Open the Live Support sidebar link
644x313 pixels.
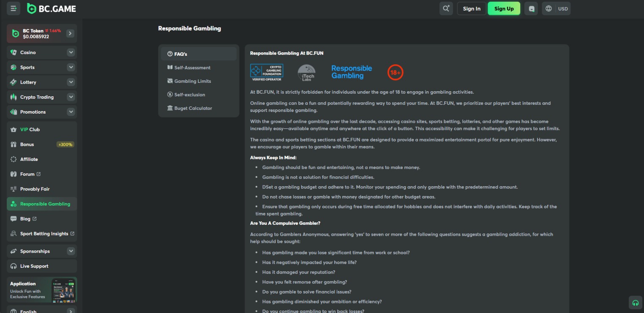pos(42,266)
